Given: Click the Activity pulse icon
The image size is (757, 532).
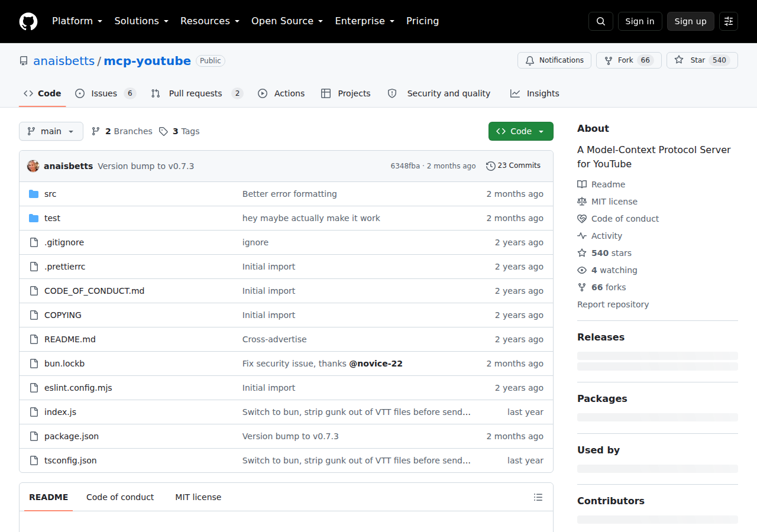Looking at the screenshot, I should coord(582,236).
